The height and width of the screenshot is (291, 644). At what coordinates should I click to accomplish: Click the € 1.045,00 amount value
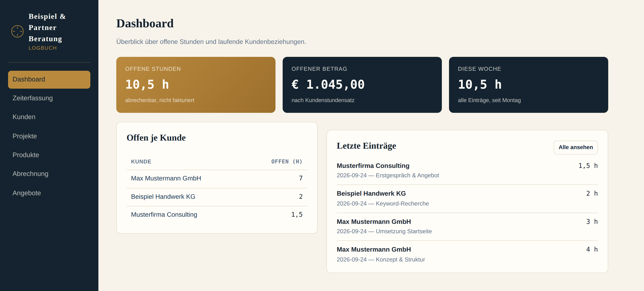[x=328, y=84]
